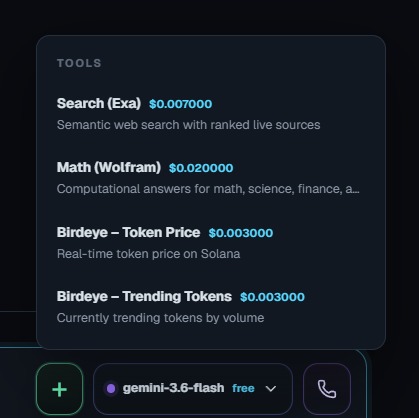The height and width of the screenshot is (418, 419).
Task: Click the Token Price $0.003000 cost
Action: tap(241, 233)
